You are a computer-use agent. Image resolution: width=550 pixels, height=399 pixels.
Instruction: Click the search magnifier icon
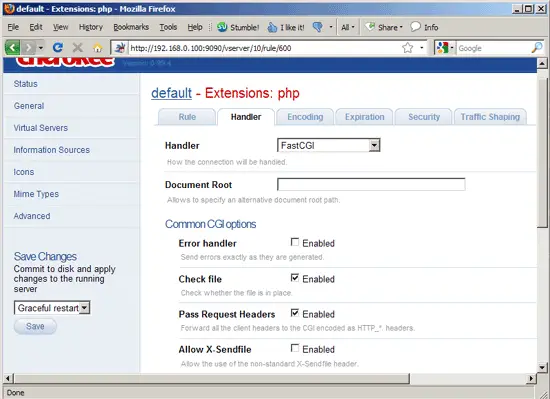click(x=537, y=48)
